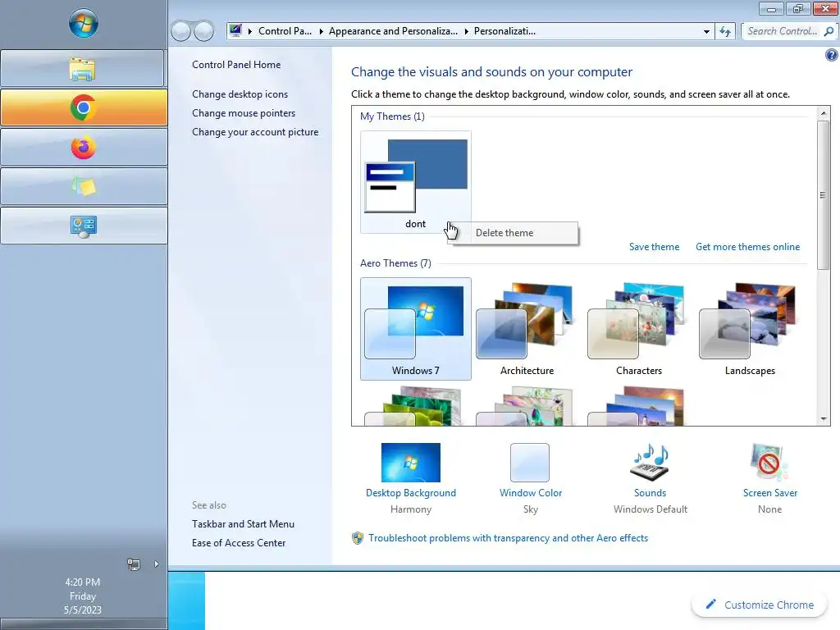Refresh the Control Panel address bar
Image resolution: width=840 pixels, height=630 pixels.
click(725, 32)
